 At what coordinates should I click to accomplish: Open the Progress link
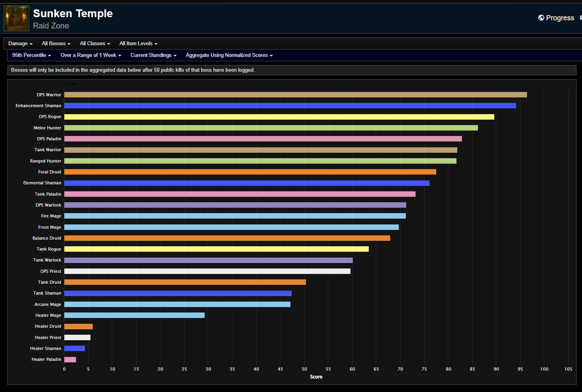coord(560,18)
